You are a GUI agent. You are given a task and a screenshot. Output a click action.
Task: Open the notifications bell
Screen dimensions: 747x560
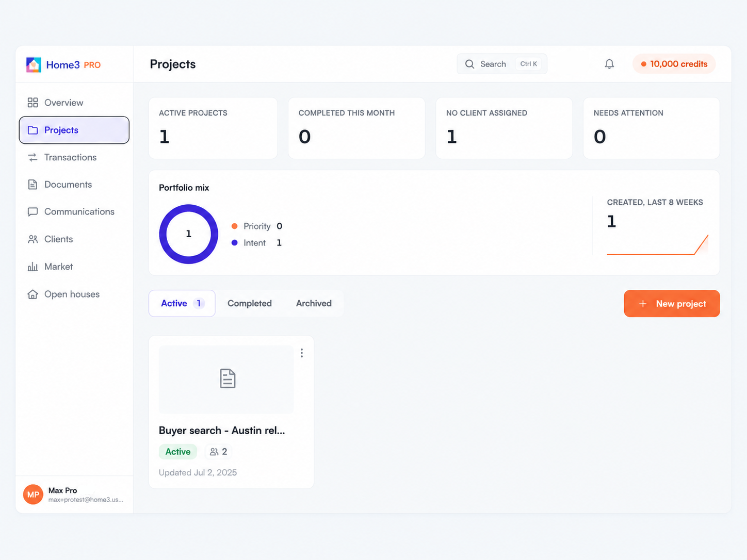(609, 64)
